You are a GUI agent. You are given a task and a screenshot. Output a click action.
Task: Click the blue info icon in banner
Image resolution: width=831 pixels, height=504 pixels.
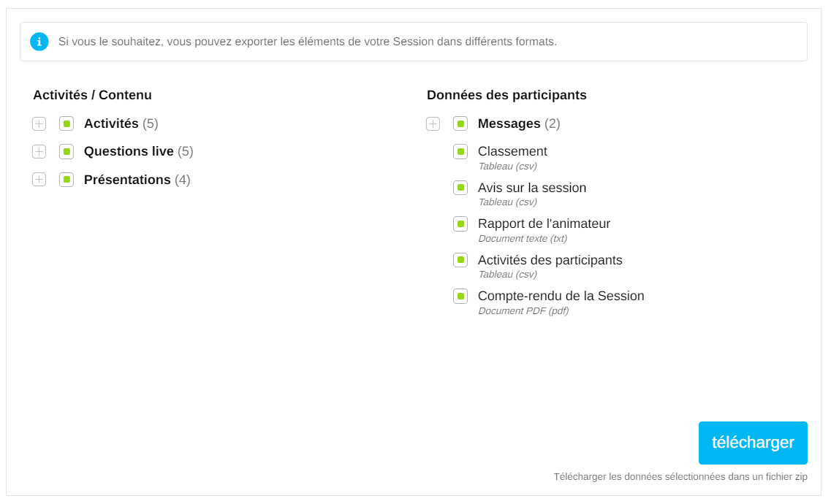point(39,42)
